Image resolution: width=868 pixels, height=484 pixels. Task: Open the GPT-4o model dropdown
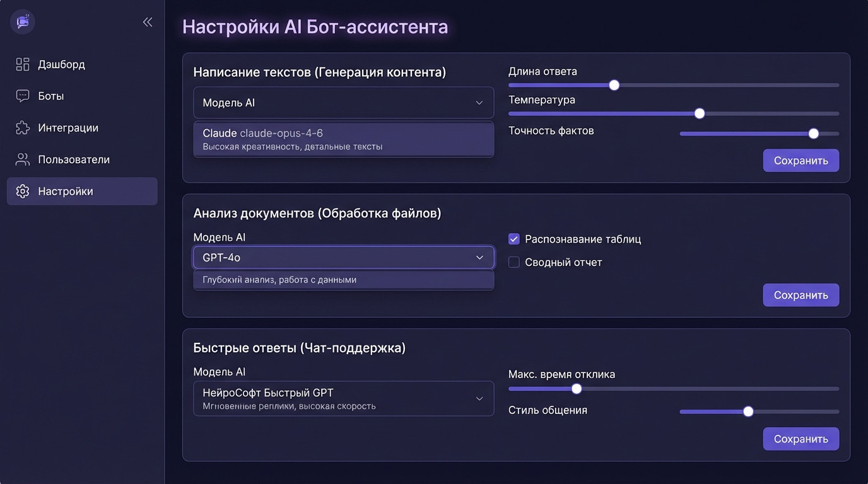(343, 257)
